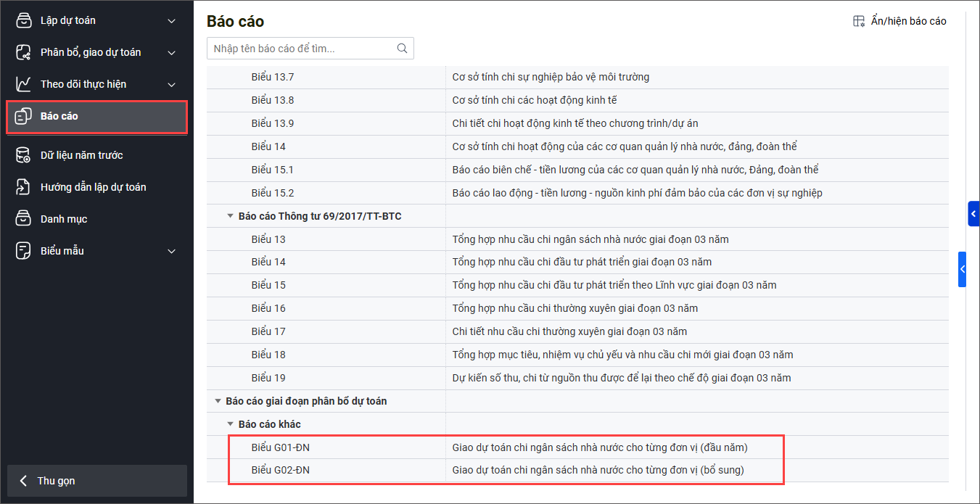Click the Ẩn/hiện báo cáo table icon
This screenshot has width=980, height=504.
click(859, 21)
